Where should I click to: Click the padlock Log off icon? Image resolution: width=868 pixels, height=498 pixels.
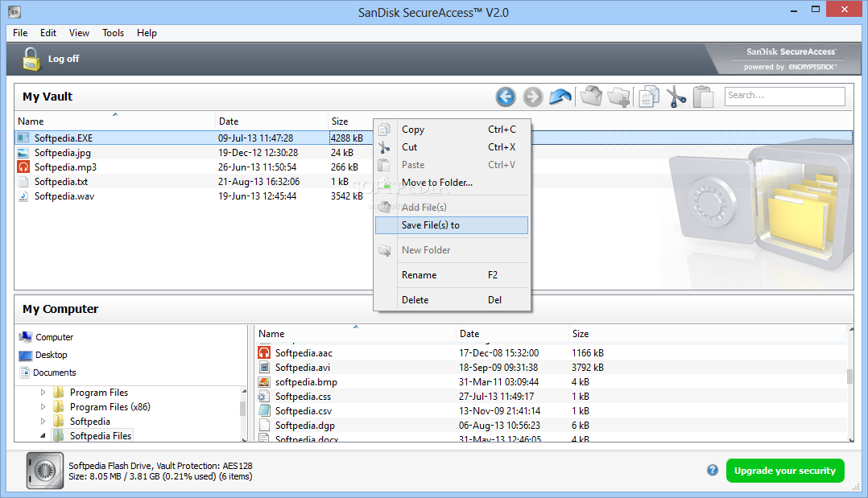tap(31, 59)
